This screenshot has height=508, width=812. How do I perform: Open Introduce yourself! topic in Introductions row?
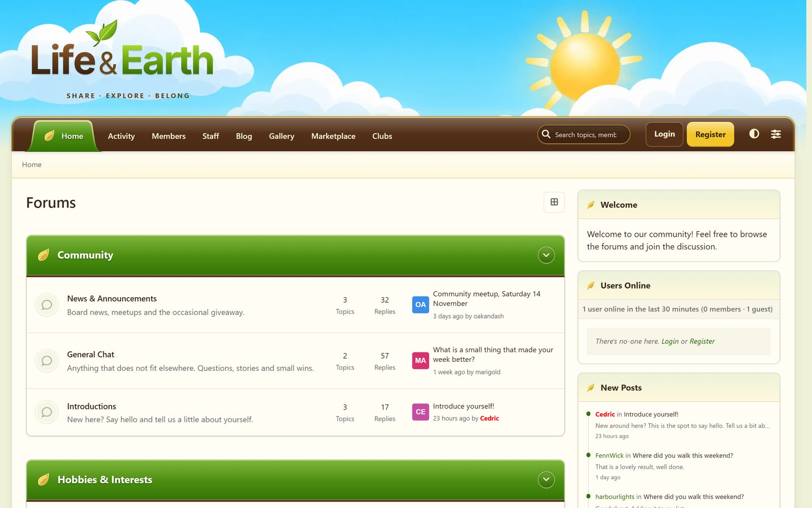pyautogui.click(x=463, y=406)
